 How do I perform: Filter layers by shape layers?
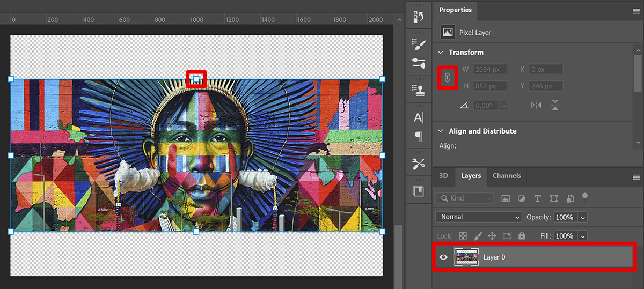coord(554,198)
